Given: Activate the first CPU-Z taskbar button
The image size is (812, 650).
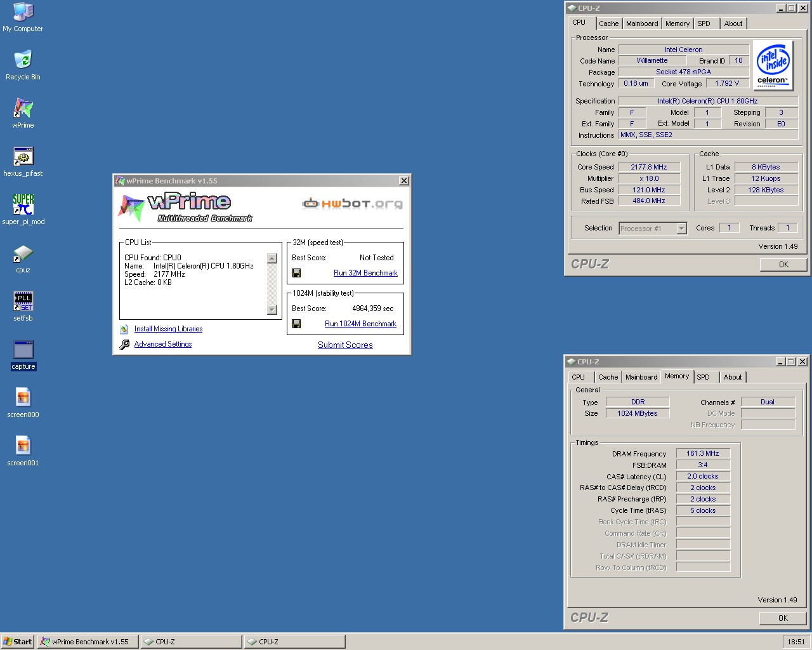Looking at the screenshot, I should (x=191, y=642).
